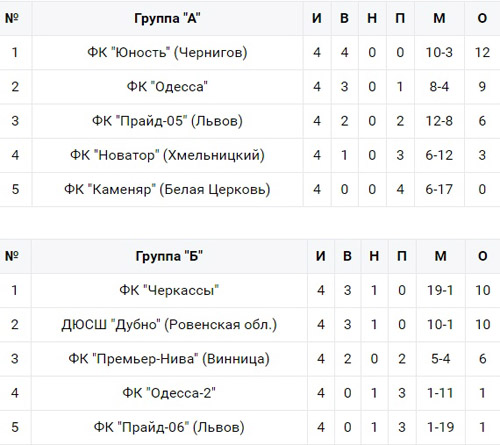Image resolution: width=500 pixels, height=445 pixels.
Task: Click ФК "Одесса" team name
Action: 167,87
